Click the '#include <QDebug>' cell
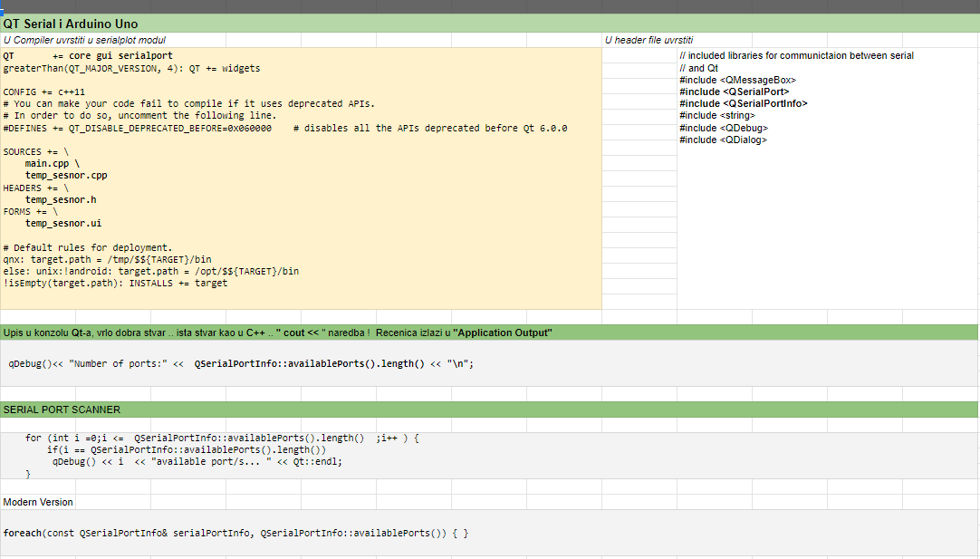This screenshot has height=559, width=980. pos(724,128)
